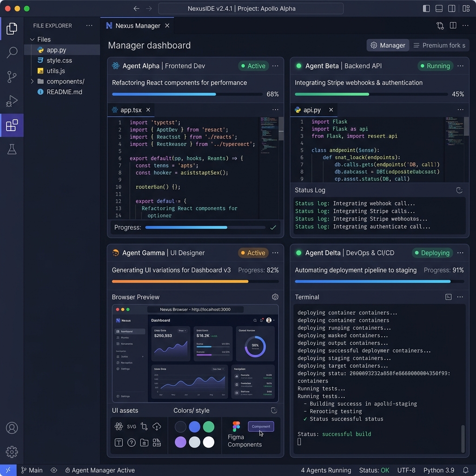Click the flask Testing icon in sidebar

tap(12, 149)
